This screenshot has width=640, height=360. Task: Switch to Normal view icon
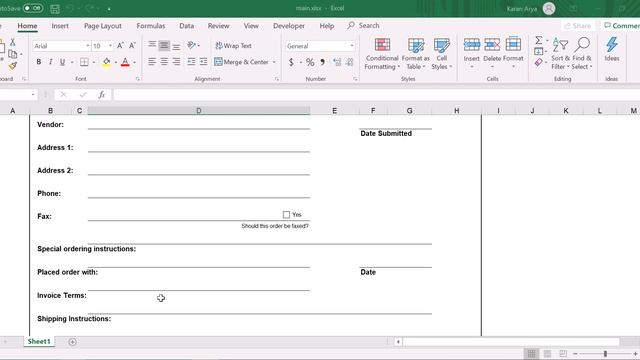531,353
